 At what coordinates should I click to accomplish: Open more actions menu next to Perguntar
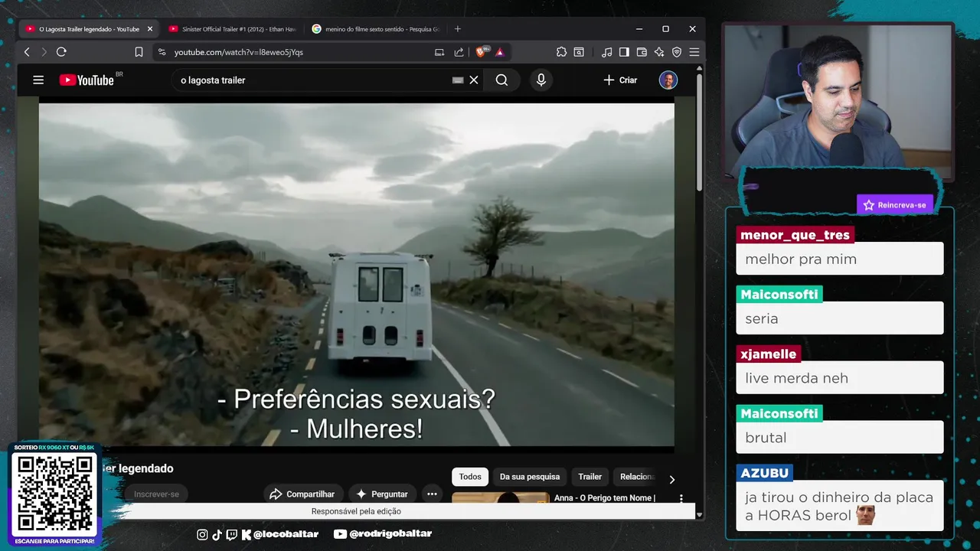point(432,494)
